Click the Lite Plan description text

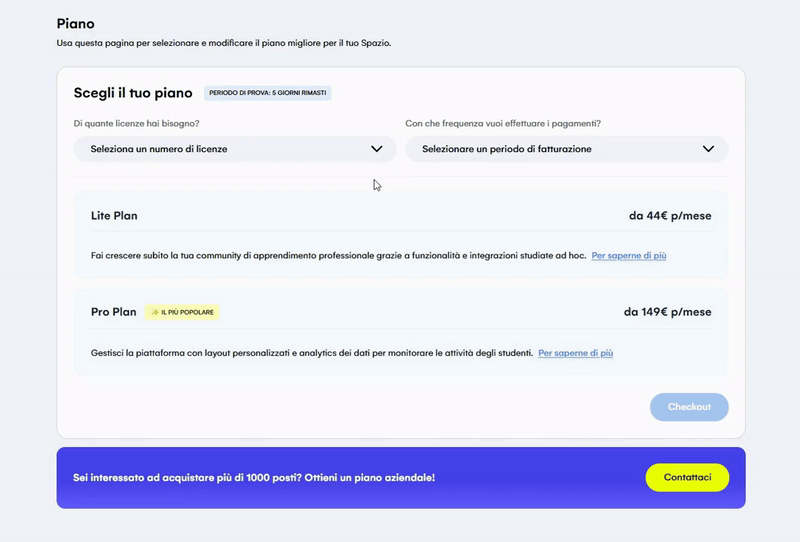click(338, 256)
